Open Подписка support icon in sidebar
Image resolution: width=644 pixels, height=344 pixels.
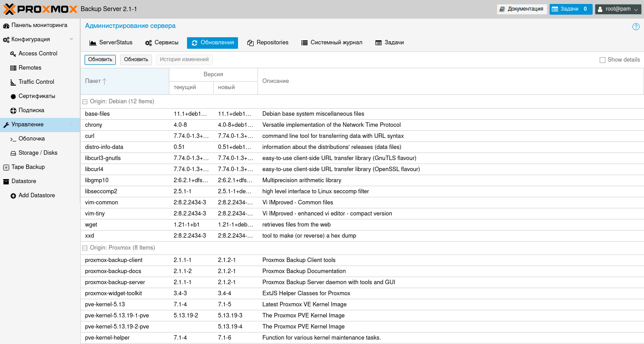pos(13,110)
